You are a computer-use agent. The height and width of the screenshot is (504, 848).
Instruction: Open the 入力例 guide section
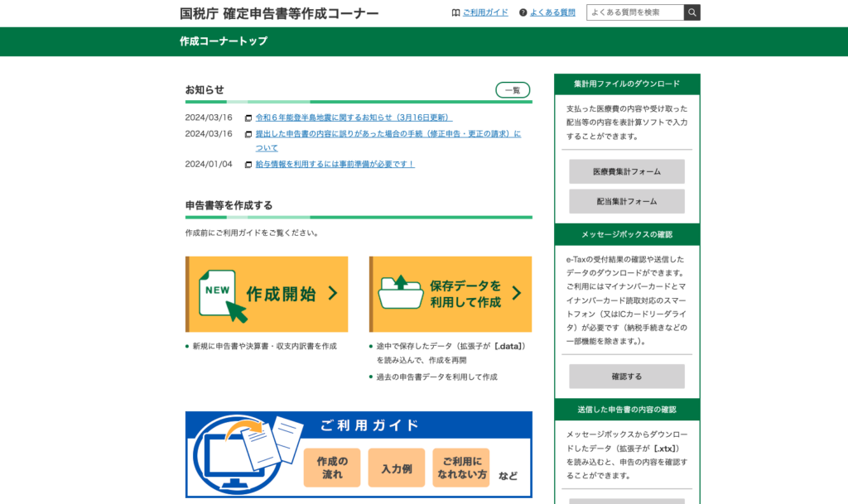(x=396, y=468)
